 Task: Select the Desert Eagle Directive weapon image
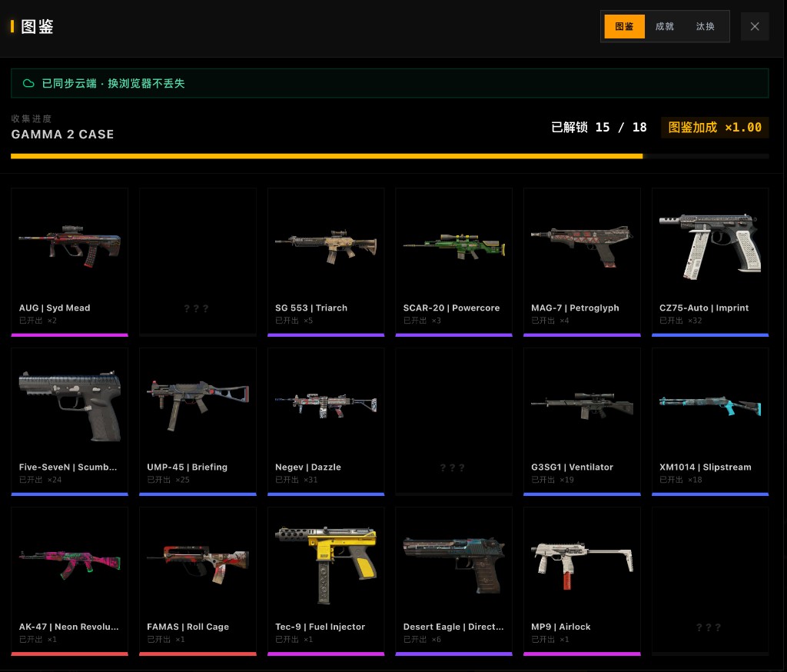453,565
